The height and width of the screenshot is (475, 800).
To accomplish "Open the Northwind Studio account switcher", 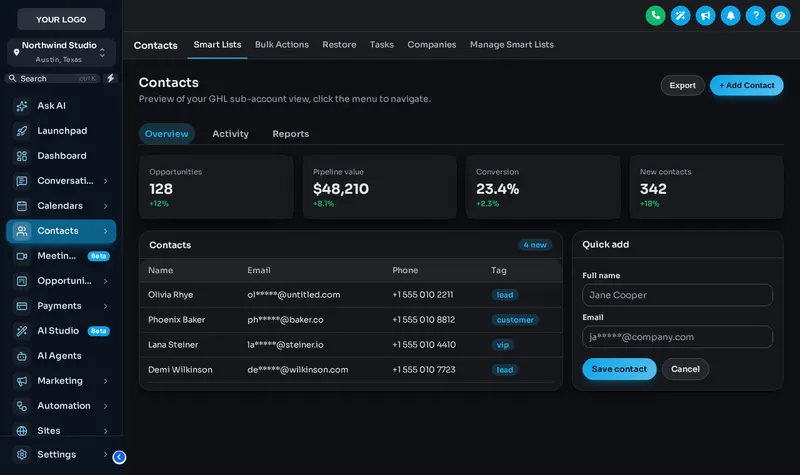I will 61,52.
